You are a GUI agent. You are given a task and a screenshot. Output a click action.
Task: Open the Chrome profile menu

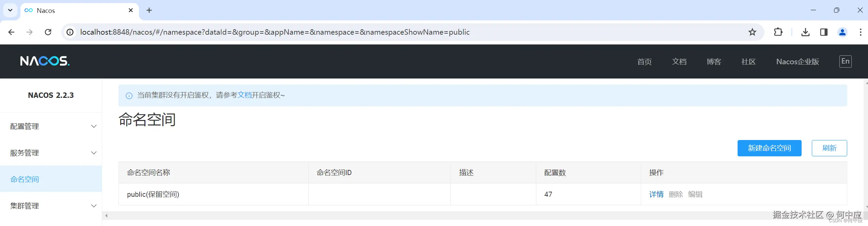coord(842,32)
